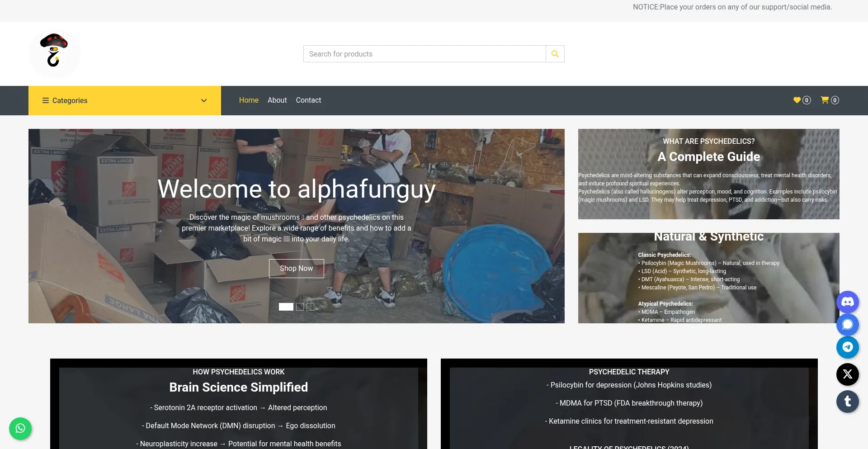The height and width of the screenshot is (449, 868).
Task: Select the first carousel slide indicator
Action: pyautogui.click(x=286, y=307)
